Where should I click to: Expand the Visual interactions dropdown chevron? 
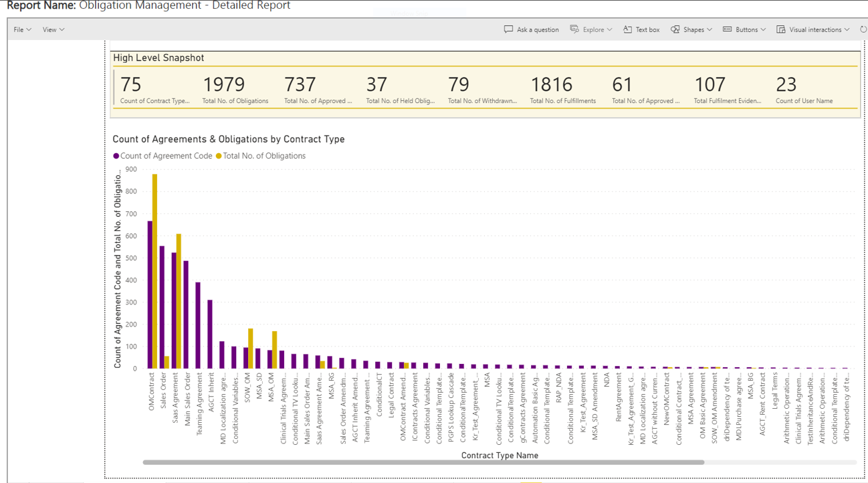pyautogui.click(x=847, y=29)
